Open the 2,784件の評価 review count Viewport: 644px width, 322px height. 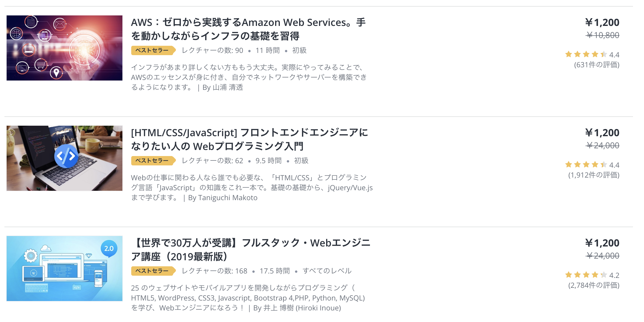click(x=594, y=285)
